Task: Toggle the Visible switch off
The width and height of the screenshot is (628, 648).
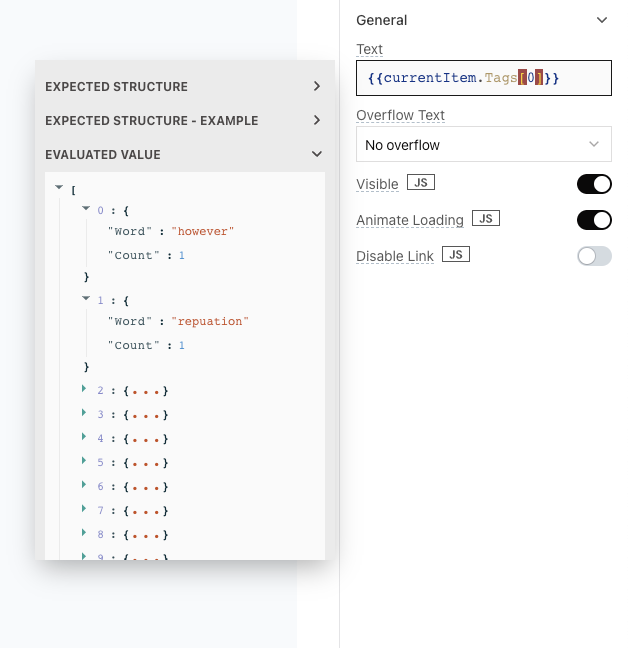Action: point(594,184)
